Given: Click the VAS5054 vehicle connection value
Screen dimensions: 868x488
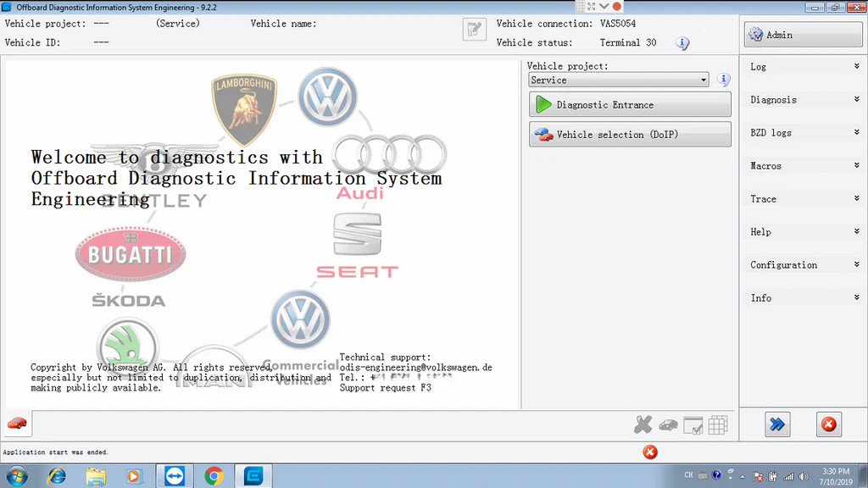Looking at the screenshot, I should pos(618,24).
